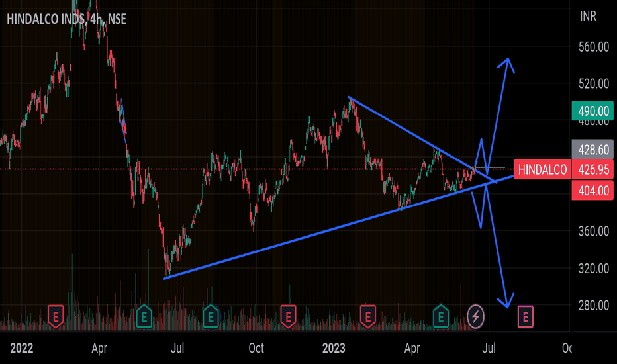Image resolution: width=617 pixels, height=364 pixels.
Task: Click the red earnings marker in early 2022
Action: pyautogui.click(x=56, y=316)
